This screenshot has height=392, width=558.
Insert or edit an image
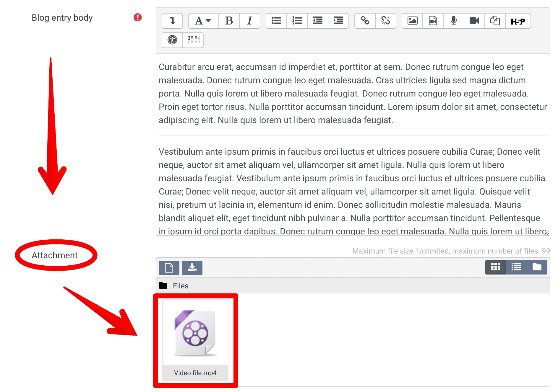[412, 21]
